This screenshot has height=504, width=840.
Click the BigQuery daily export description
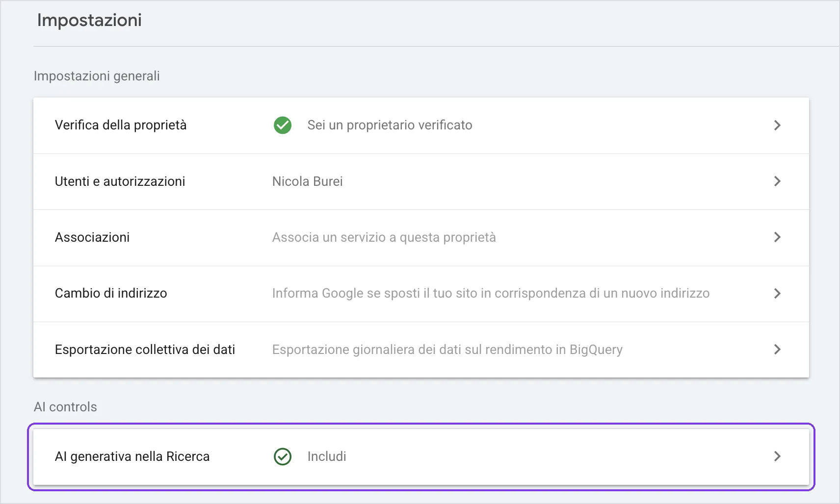(447, 350)
